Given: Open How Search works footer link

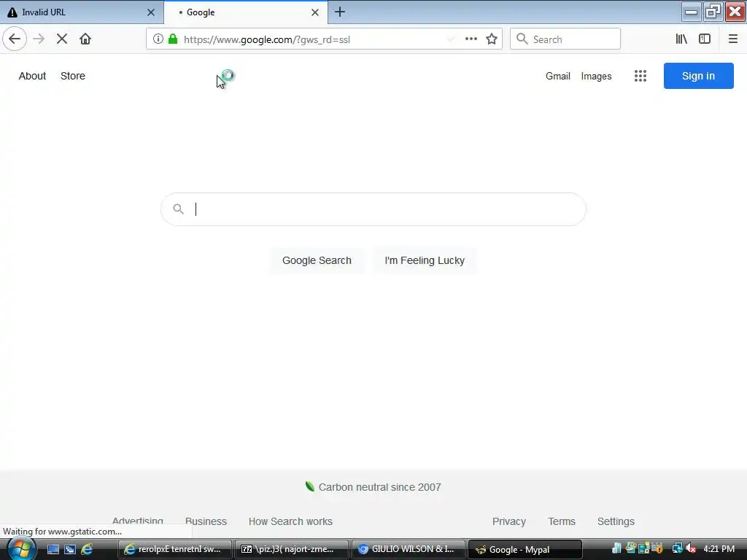Looking at the screenshot, I should (290, 521).
